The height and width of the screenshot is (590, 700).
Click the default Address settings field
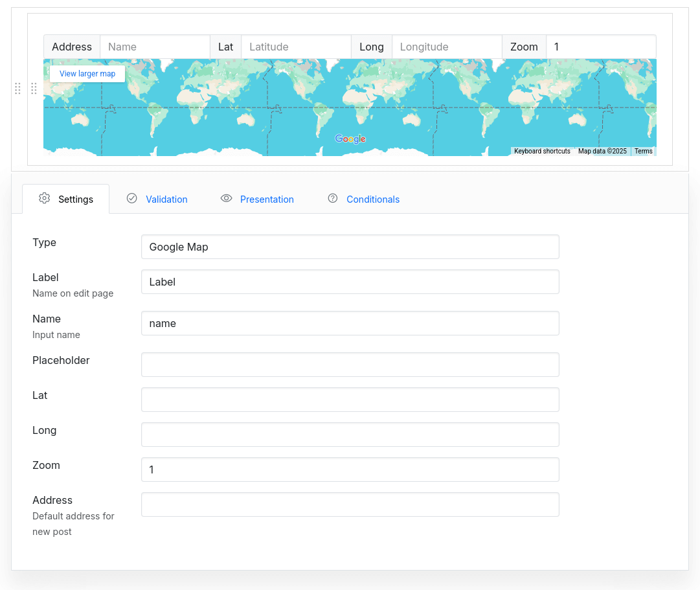[x=350, y=505]
